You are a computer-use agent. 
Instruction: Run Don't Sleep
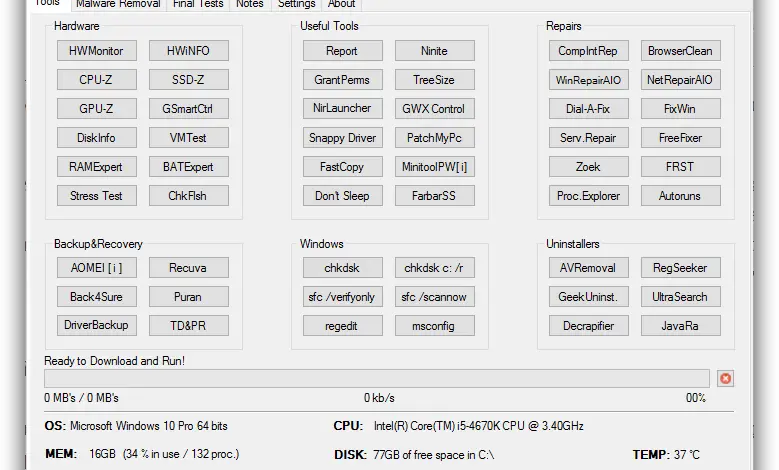342,196
